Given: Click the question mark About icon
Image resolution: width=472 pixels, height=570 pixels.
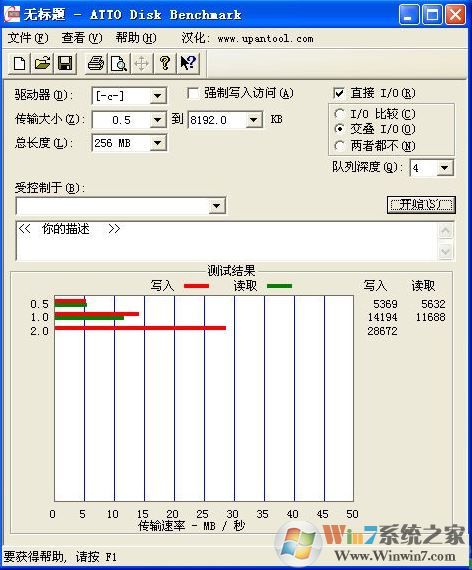Looking at the screenshot, I should point(165,63).
